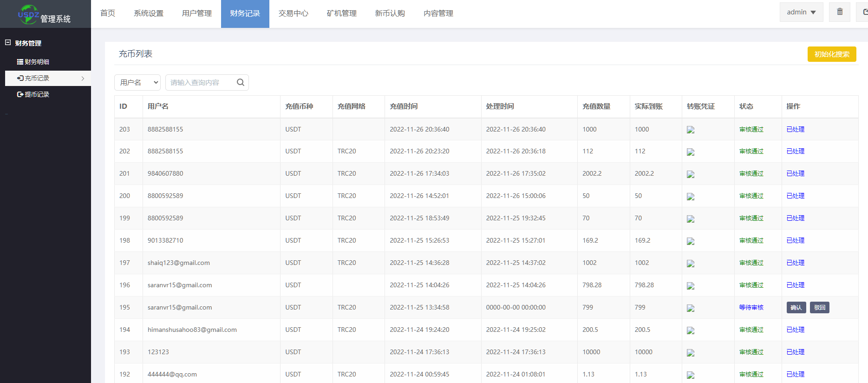This screenshot has height=383, width=868.
Task: Go to the 用户管理 menu
Action: pyautogui.click(x=196, y=13)
